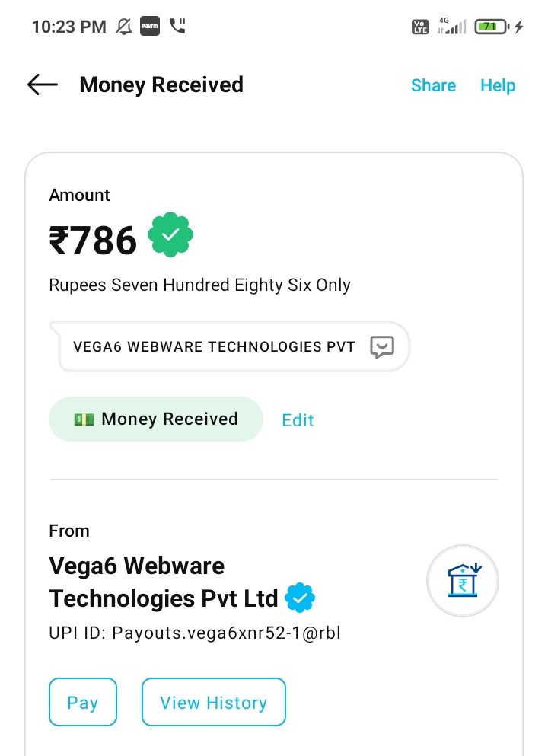Tap the back arrow icon
Image resolution: width=548 pixels, height=756 pixels.
click(x=43, y=85)
